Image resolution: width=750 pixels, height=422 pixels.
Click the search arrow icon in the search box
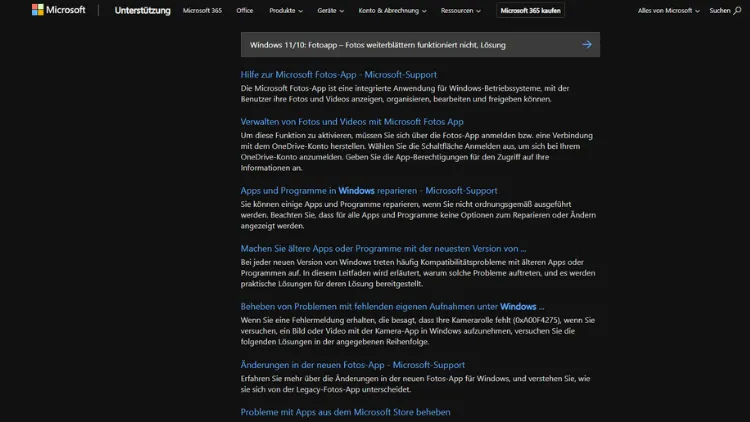587,45
